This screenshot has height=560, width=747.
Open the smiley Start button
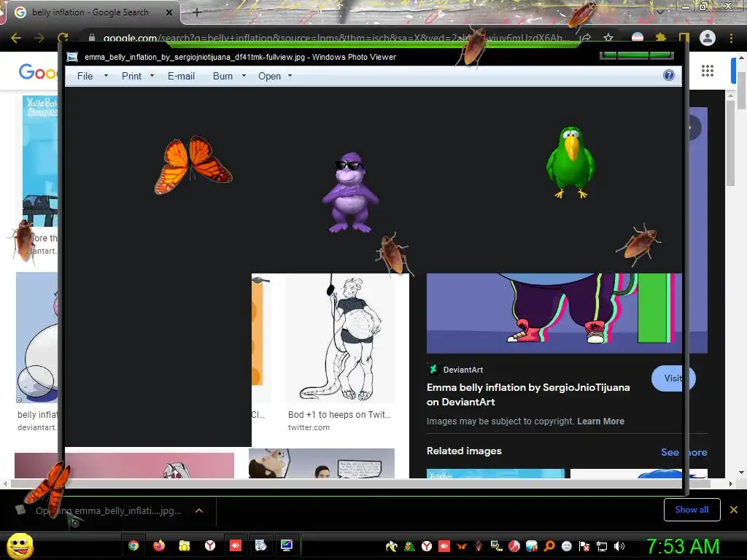(x=20, y=546)
